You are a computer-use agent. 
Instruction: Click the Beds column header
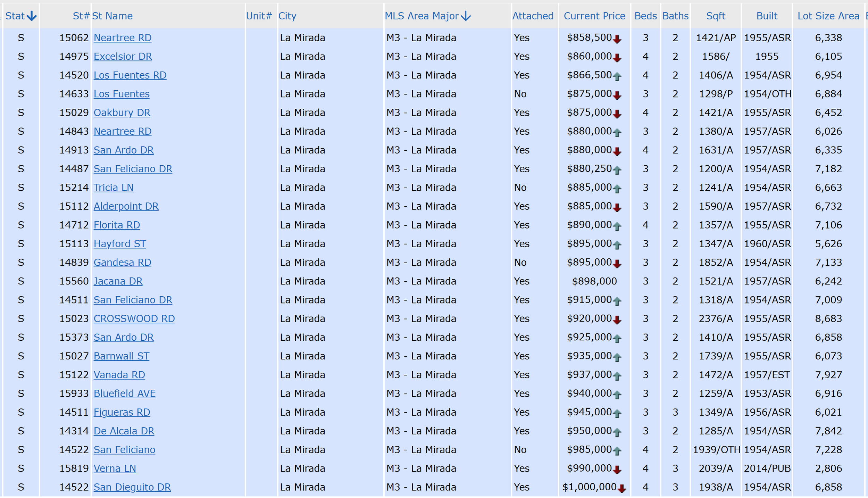coord(645,16)
